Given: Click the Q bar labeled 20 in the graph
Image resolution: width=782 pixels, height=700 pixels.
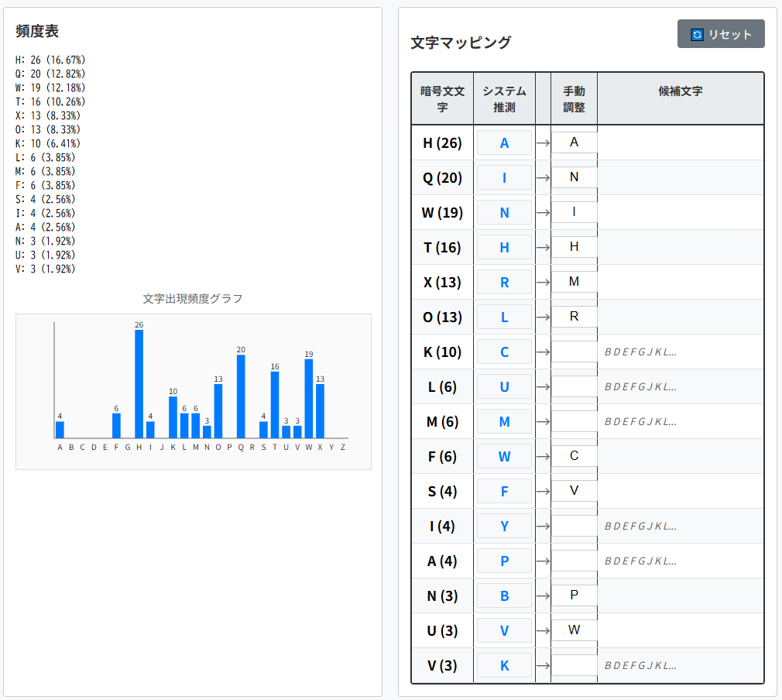Looking at the screenshot, I should tap(241, 396).
